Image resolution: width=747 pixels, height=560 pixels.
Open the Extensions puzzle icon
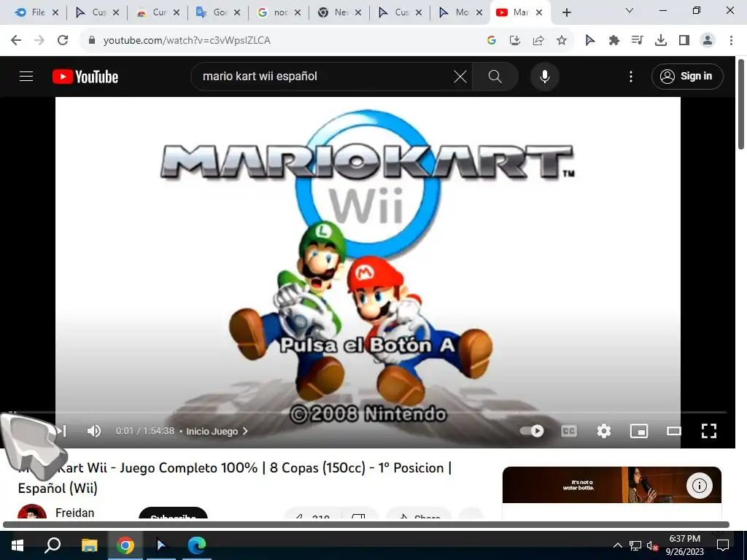click(x=614, y=41)
